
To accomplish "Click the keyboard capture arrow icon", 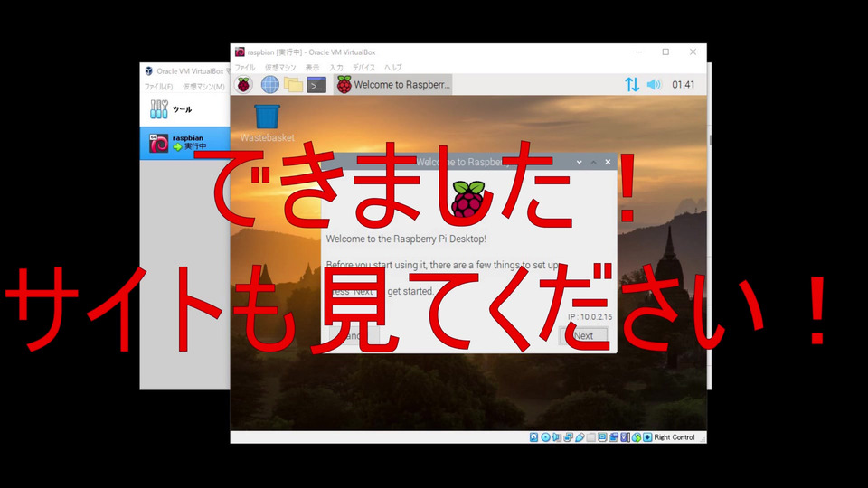I will tap(647, 437).
